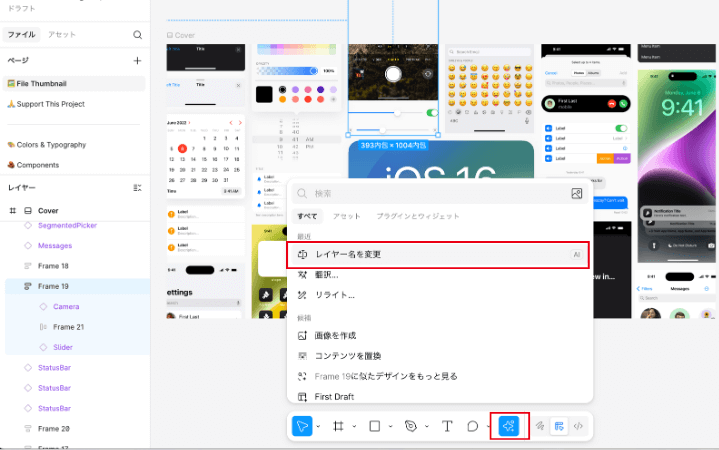719x450 pixels.
Task: Click the slider under the camera frame
Action: click(x=386, y=113)
